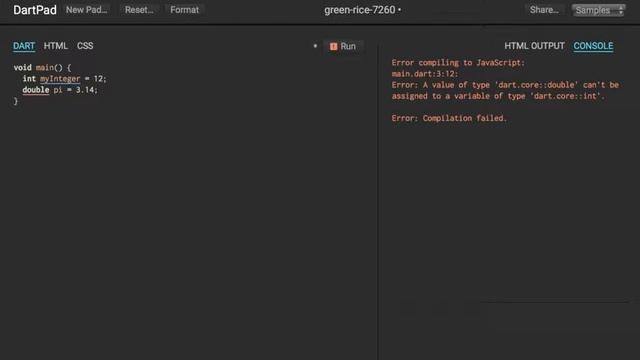The height and width of the screenshot is (360, 640).
Task: Click the Reset button
Action: (x=139, y=10)
